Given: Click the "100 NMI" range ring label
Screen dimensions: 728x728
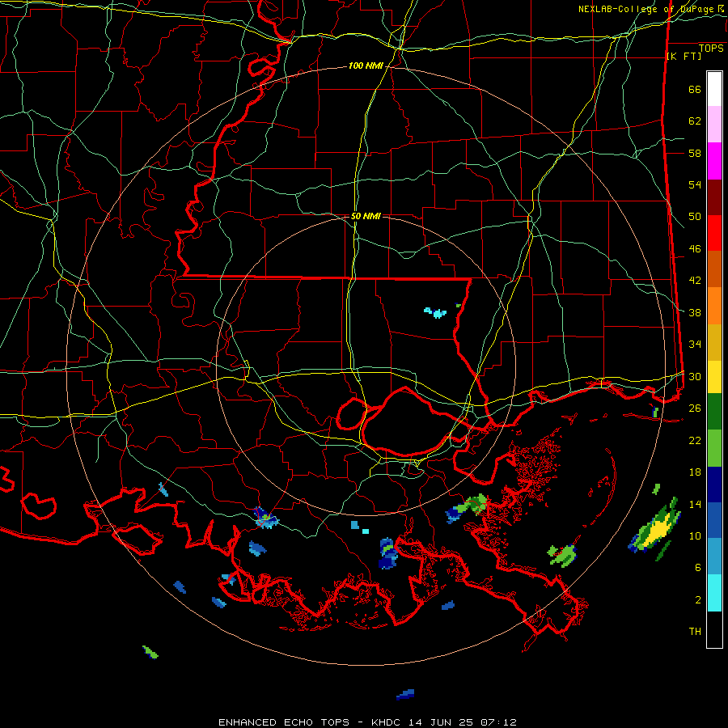Looking at the screenshot, I should point(366,66).
